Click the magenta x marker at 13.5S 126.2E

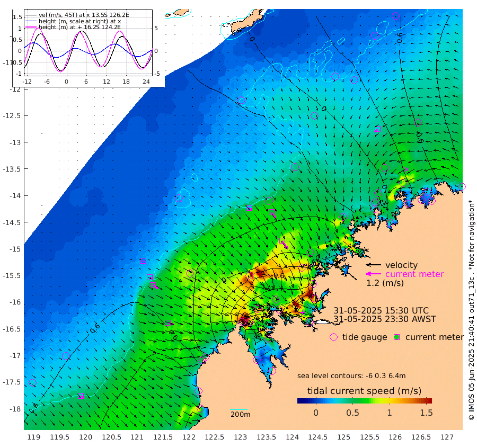(406, 169)
